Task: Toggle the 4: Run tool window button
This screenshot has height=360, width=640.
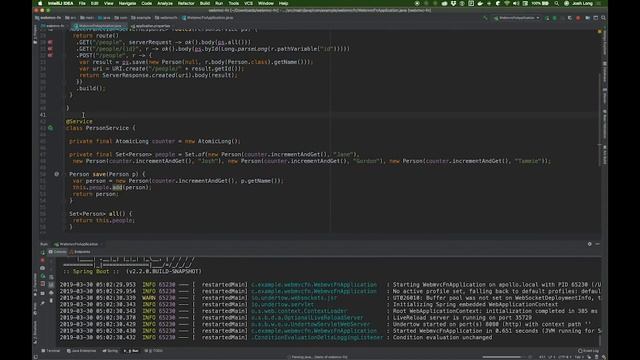Action: [x=131, y=351]
